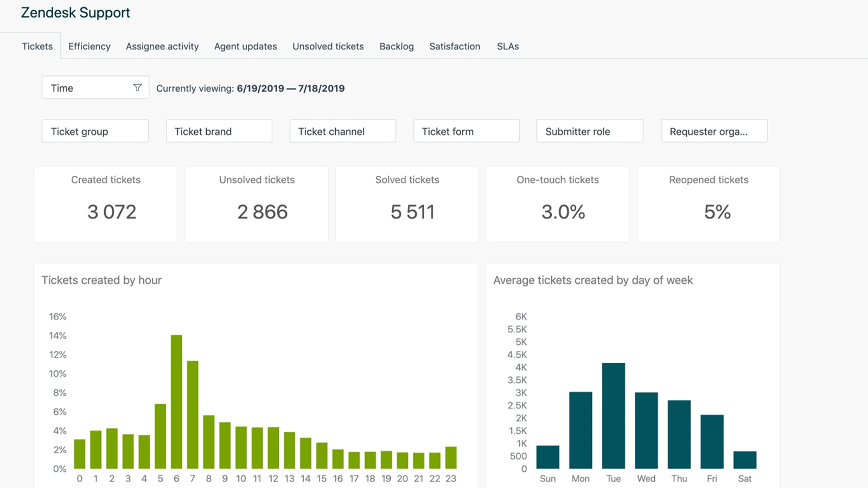Open the Time filter dropdown
The width and height of the screenshot is (868, 488).
95,87
